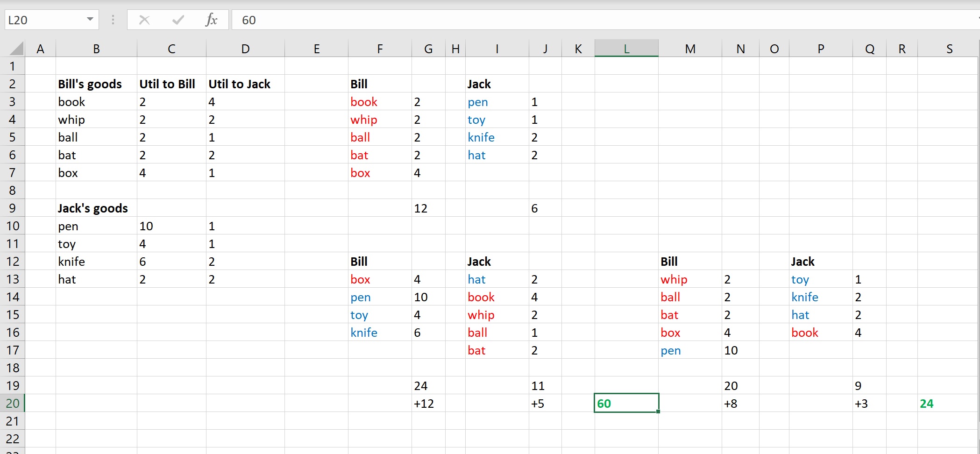The height and width of the screenshot is (454, 980).
Task: Open the Insert Function fx dialog
Action: [x=211, y=20]
